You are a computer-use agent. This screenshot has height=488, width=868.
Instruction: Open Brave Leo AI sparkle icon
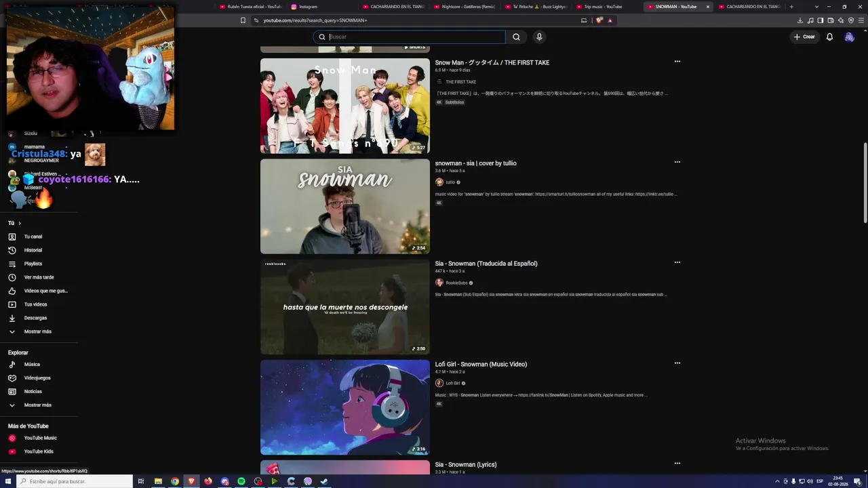tap(841, 20)
